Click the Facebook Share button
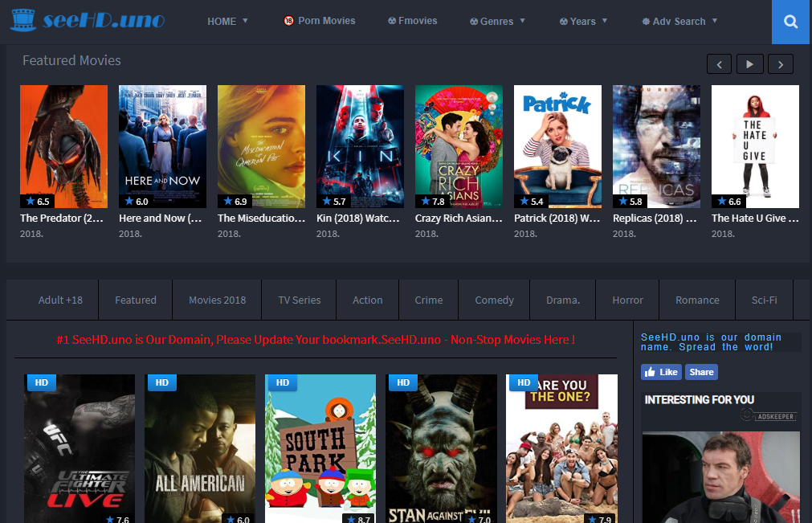 coord(701,372)
